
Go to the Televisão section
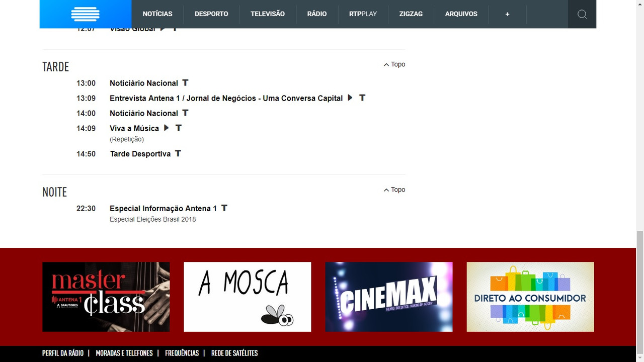click(268, 14)
